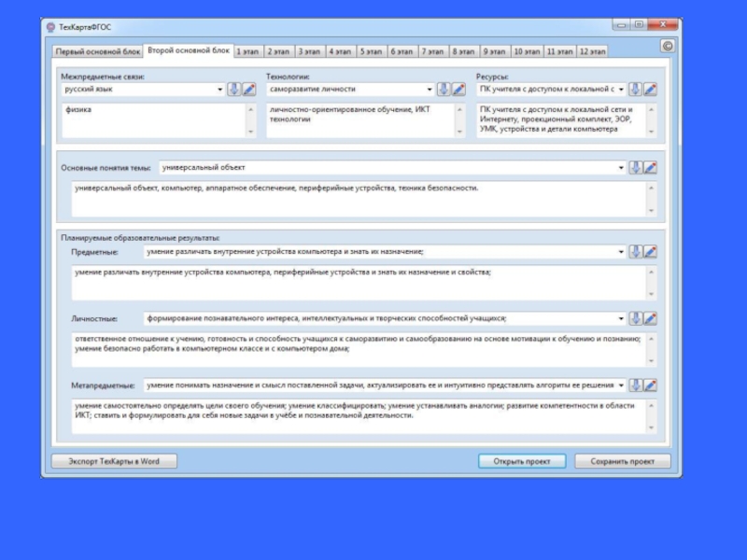The width and height of the screenshot is (747, 560).
Task: Click the down-arrow add icon beside Межпредметные связи
Action: click(234, 90)
